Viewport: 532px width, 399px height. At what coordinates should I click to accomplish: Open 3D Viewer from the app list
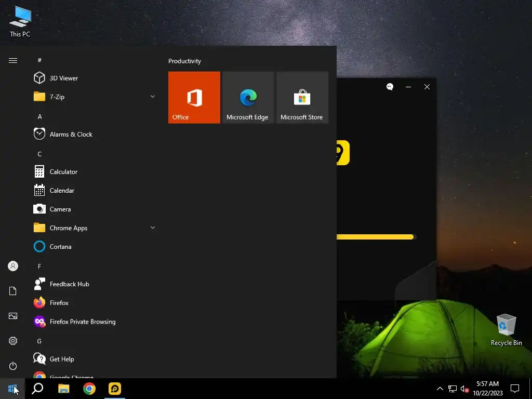tap(95, 78)
